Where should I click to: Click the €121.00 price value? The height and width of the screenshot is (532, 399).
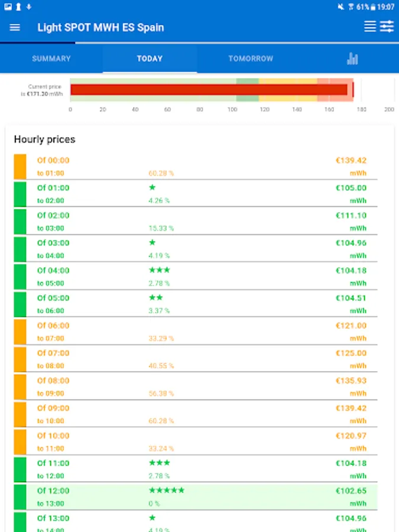coord(351,326)
